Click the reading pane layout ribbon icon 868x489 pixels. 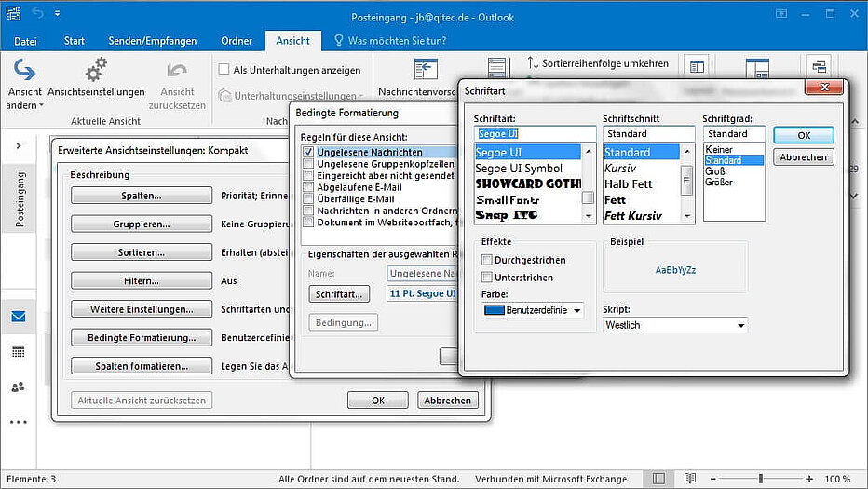click(x=757, y=69)
